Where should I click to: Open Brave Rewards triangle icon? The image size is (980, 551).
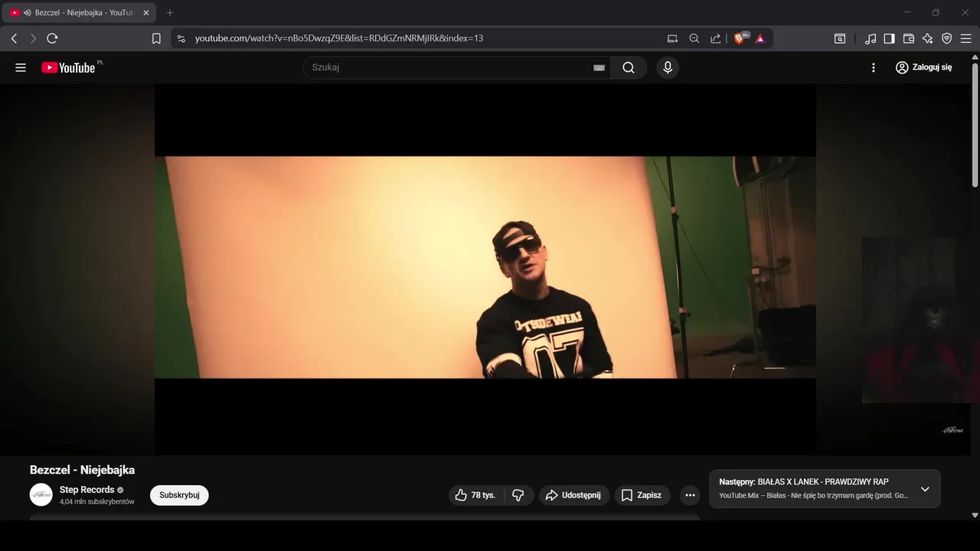point(760,38)
